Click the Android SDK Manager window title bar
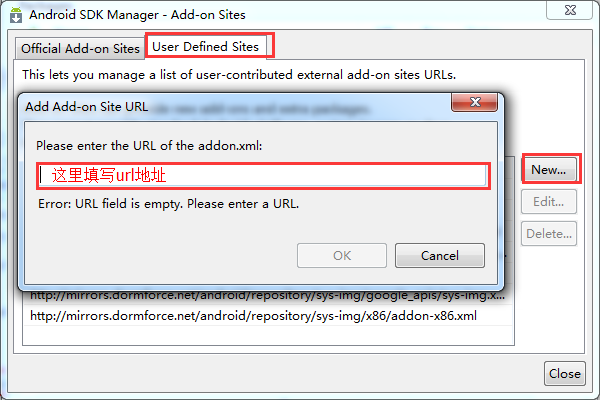600x400 pixels. 300,15
